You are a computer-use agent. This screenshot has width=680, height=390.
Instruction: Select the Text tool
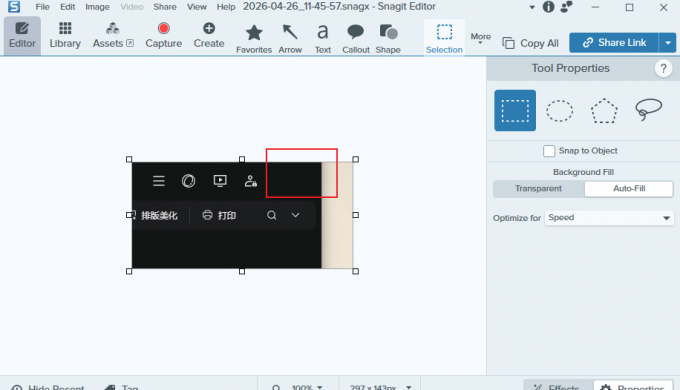pos(323,39)
